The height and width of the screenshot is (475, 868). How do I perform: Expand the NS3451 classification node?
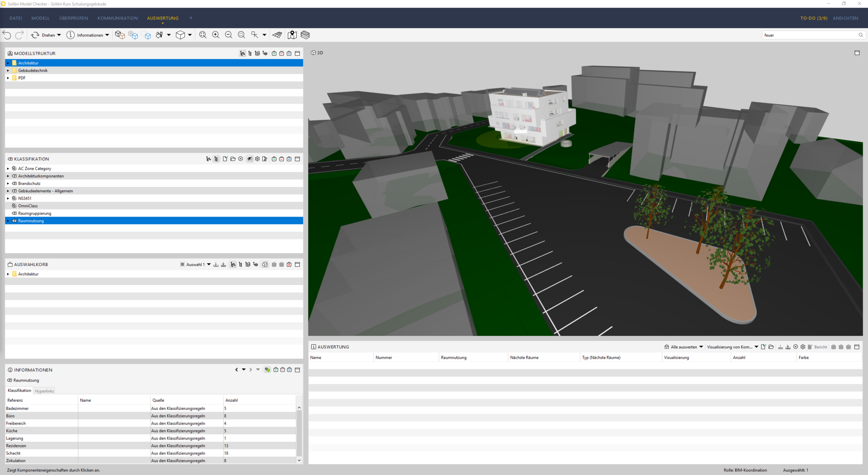click(8, 199)
